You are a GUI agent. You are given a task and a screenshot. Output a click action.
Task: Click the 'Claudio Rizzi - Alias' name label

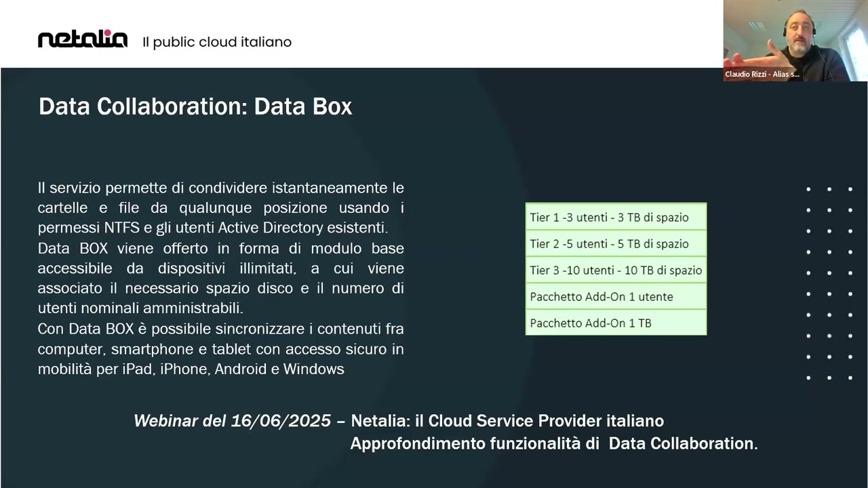coord(762,75)
